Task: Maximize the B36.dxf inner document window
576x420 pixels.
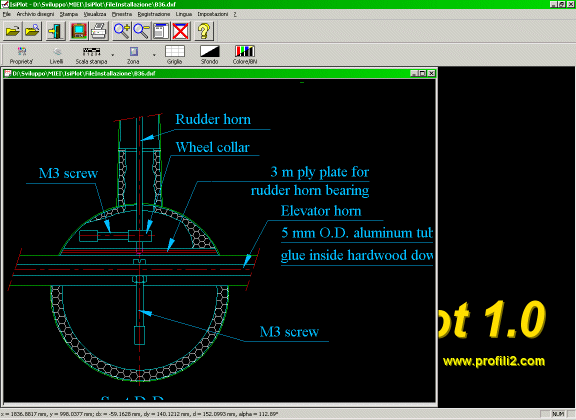Action: [423, 73]
